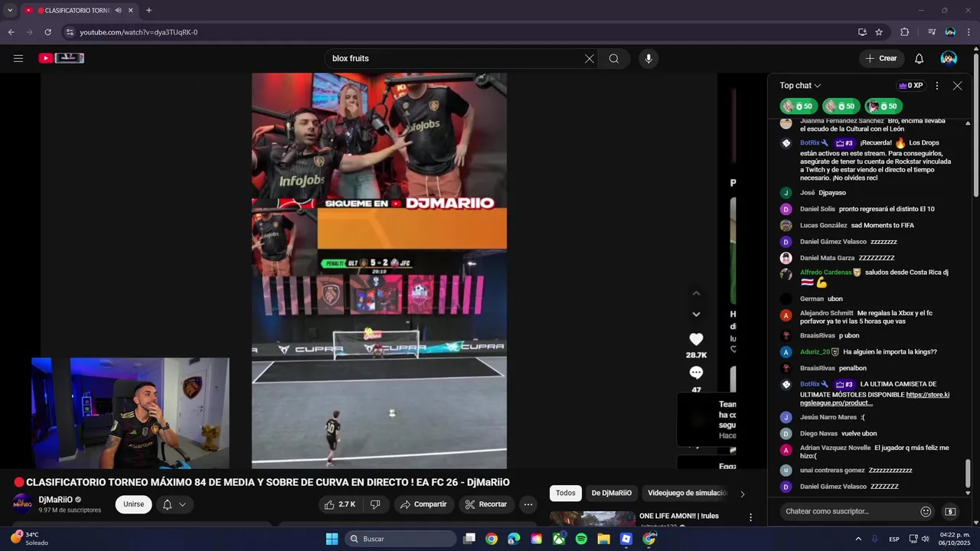
Task: Open the kingsleague store link in chat
Action: [874, 399]
